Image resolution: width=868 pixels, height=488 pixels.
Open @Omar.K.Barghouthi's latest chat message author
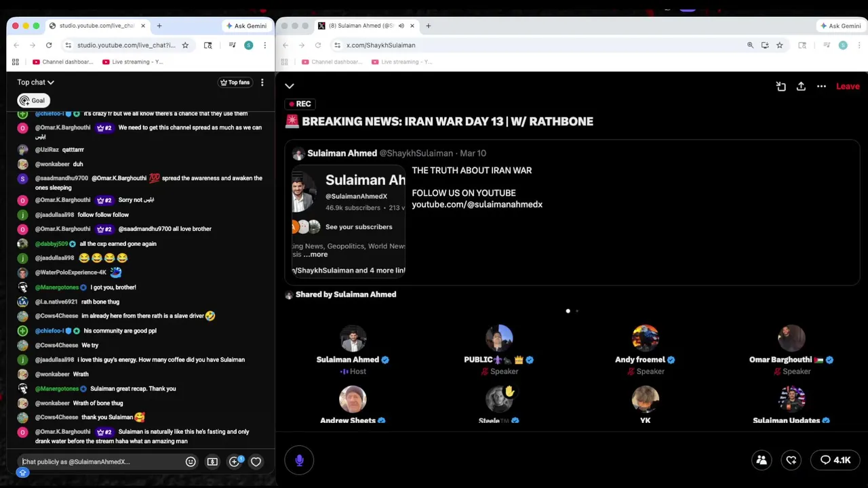pos(62,432)
